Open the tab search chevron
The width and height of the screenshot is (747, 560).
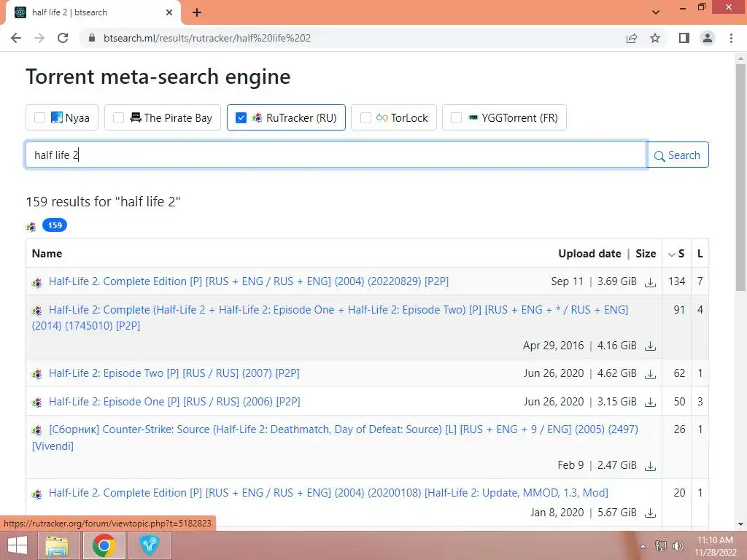pos(656,12)
